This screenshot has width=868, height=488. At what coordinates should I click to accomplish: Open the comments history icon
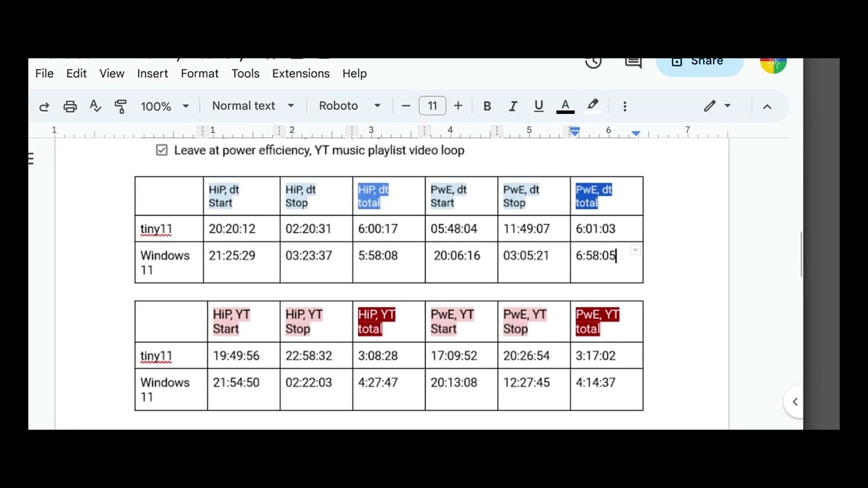(x=633, y=62)
